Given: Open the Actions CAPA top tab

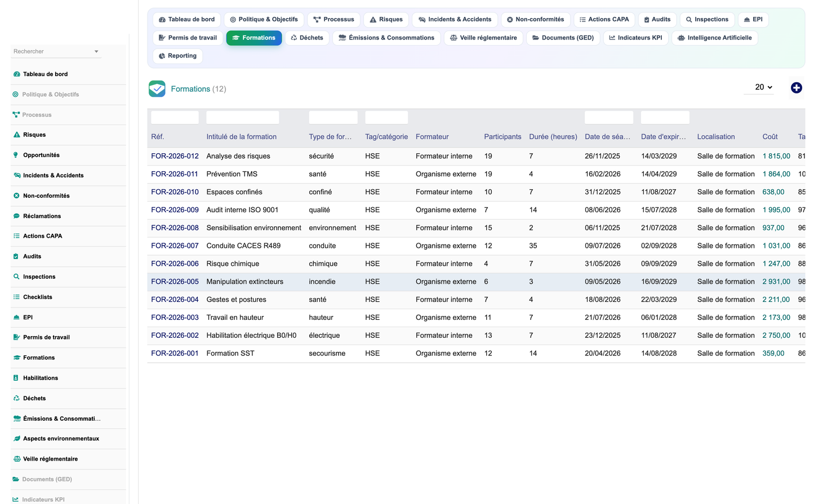Looking at the screenshot, I should click(604, 20).
